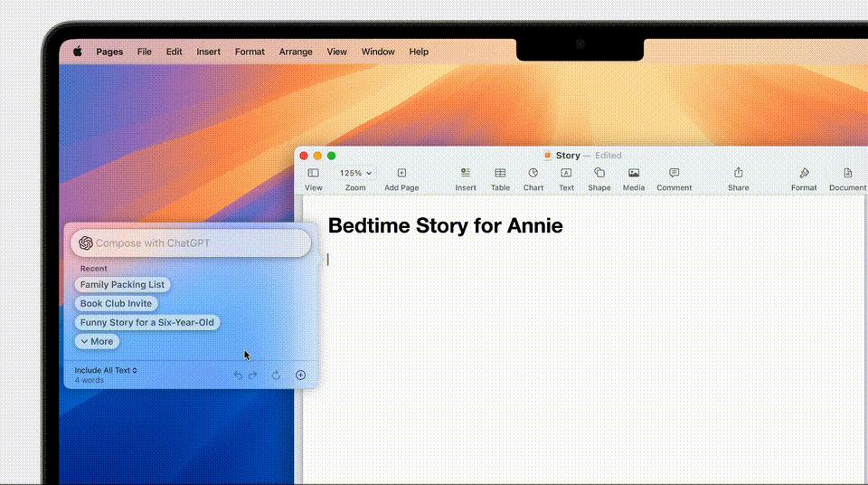Open the Help menu
Screen dimensions: 868x485
[x=419, y=52]
